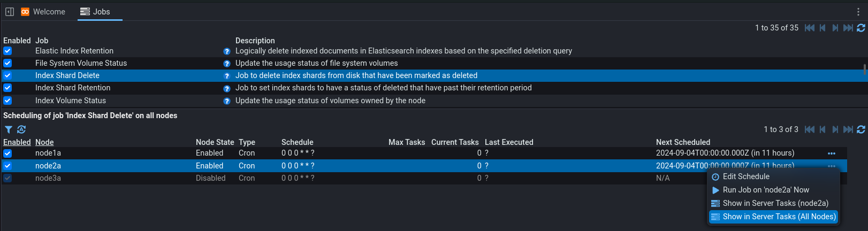
Task: Refresh the jobs list at top right
Action: pyautogui.click(x=861, y=28)
